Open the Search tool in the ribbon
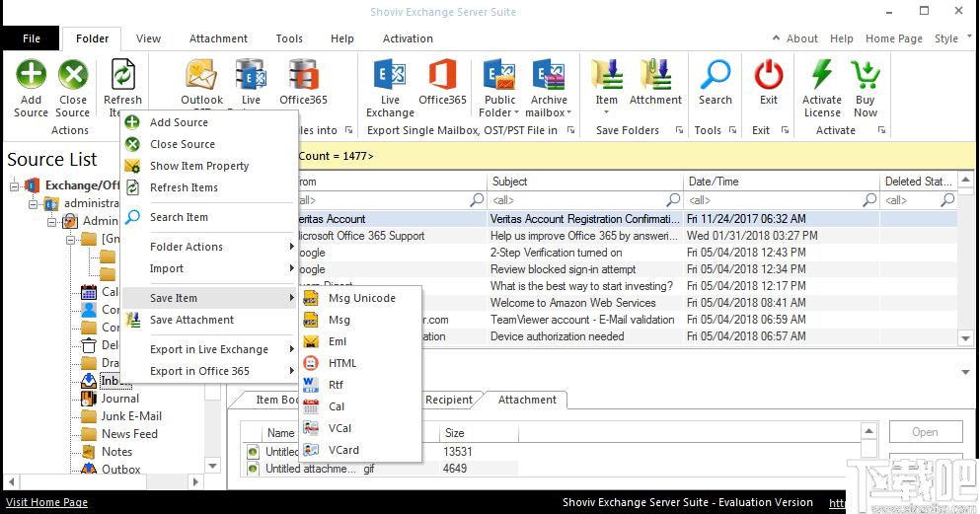 click(715, 75)
